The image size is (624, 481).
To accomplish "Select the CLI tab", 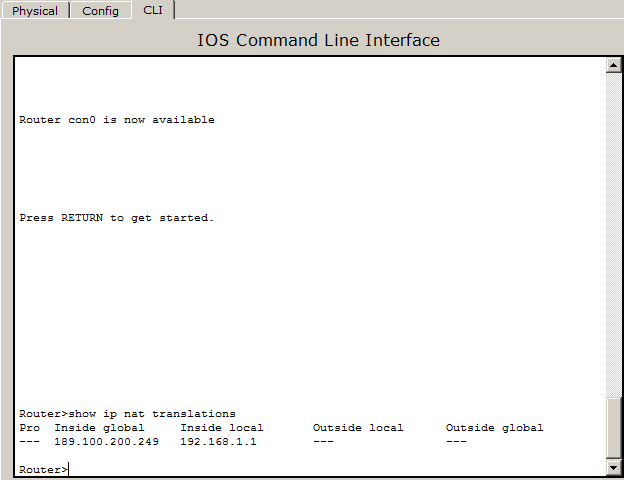I will pyautogui.click(x=153, y=10).
